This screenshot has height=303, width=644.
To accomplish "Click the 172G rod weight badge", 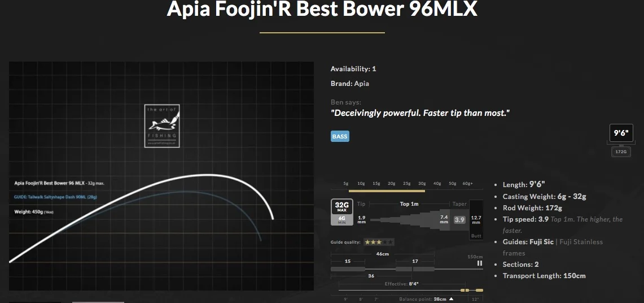I will [621, 151].
